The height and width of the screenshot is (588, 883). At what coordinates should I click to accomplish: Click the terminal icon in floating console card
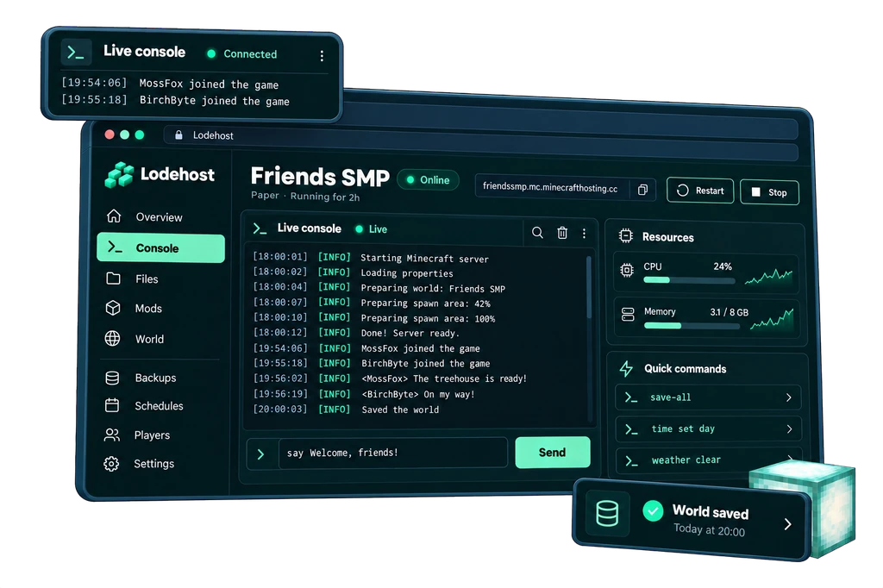click(76, 53)
